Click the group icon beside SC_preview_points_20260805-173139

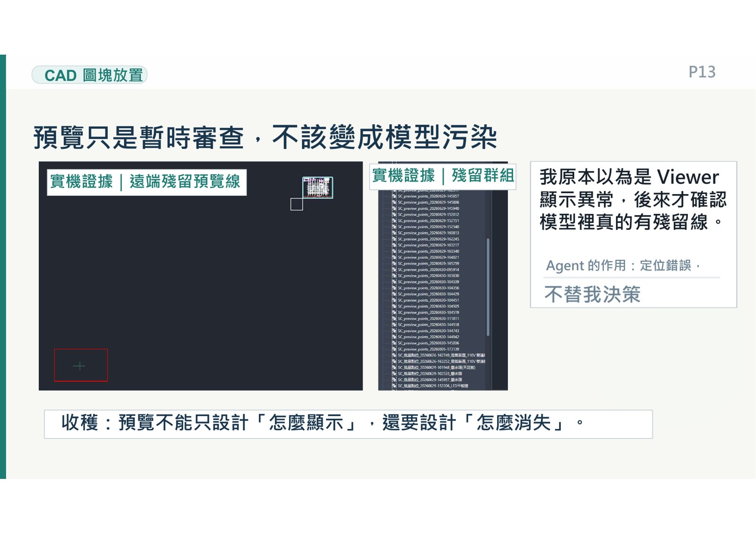click(x=394, y=349)
